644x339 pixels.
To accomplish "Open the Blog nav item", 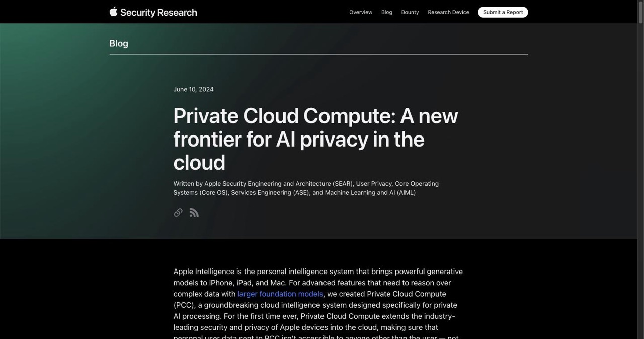I will coord(387,12).
